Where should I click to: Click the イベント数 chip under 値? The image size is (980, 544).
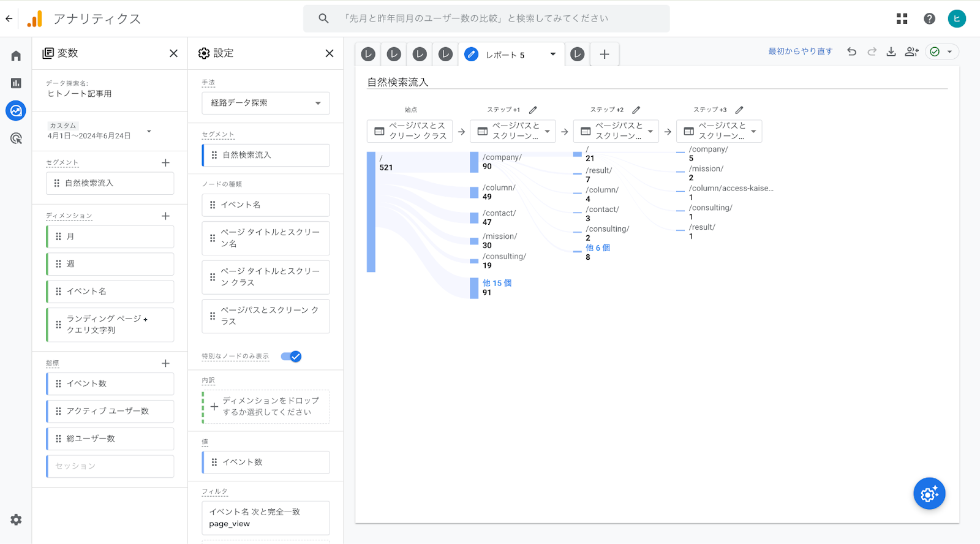point(266,462)
